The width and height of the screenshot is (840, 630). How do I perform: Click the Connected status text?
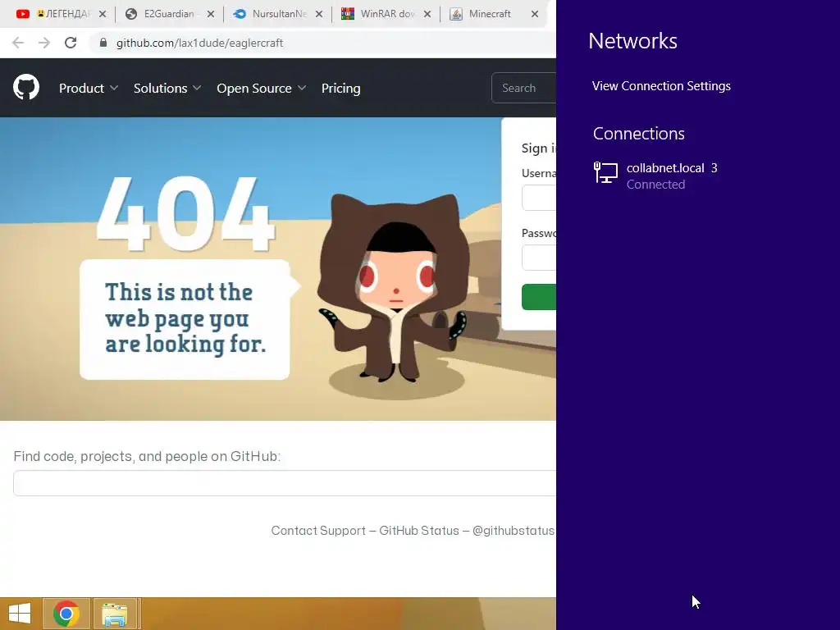tap(655, 185)
